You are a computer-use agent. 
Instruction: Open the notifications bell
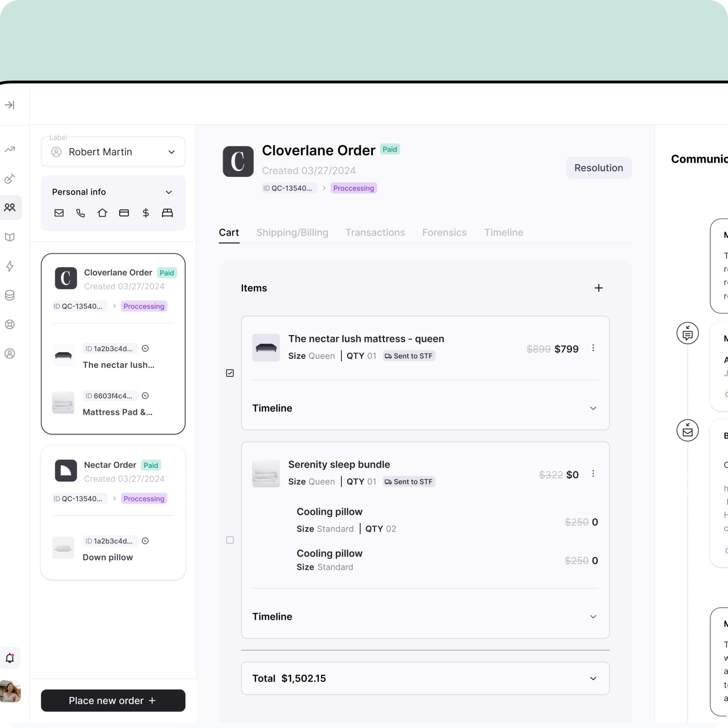pos(10,658)
